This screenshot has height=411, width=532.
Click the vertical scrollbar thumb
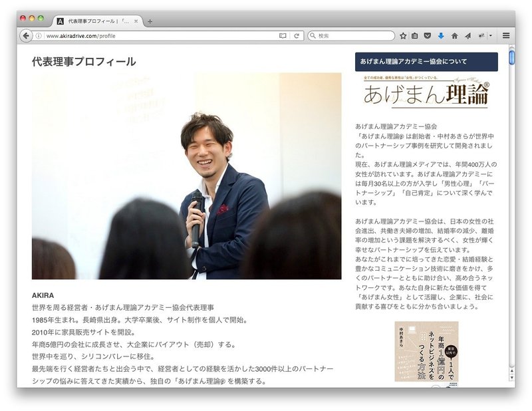coord(512,57)
